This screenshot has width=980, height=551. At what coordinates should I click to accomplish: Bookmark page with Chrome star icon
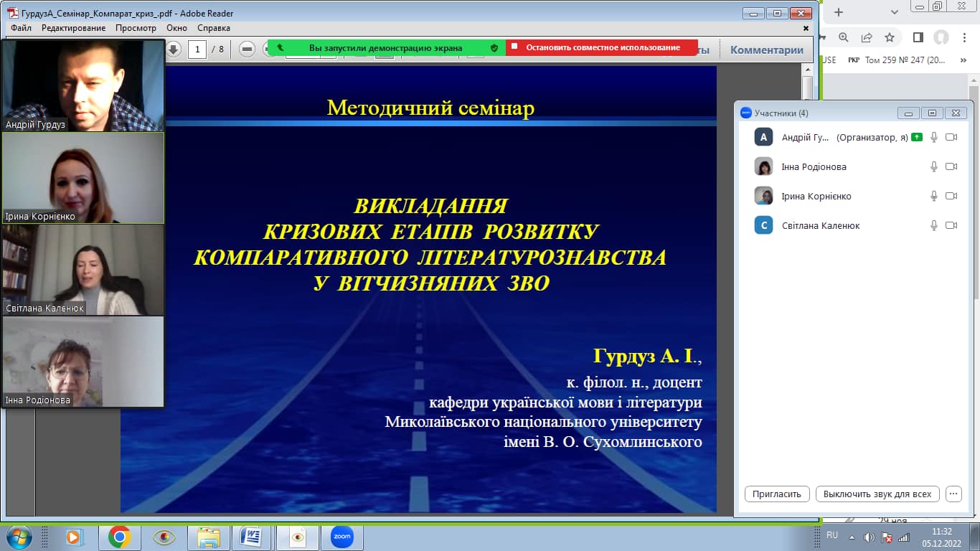point(890,37)
